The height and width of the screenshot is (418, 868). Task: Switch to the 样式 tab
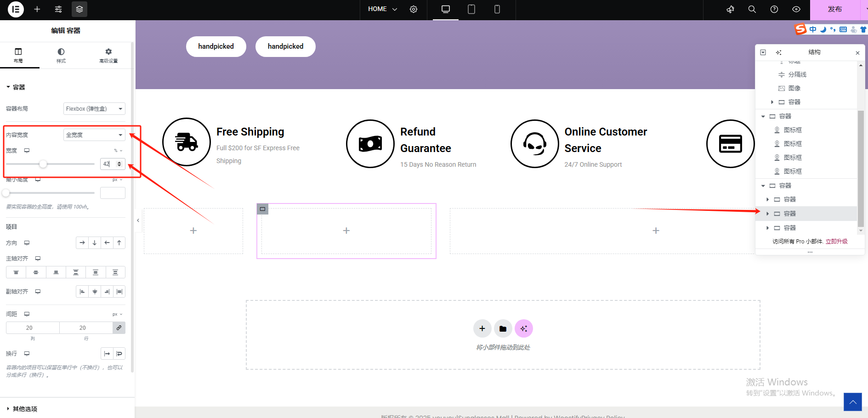[61, 55]
